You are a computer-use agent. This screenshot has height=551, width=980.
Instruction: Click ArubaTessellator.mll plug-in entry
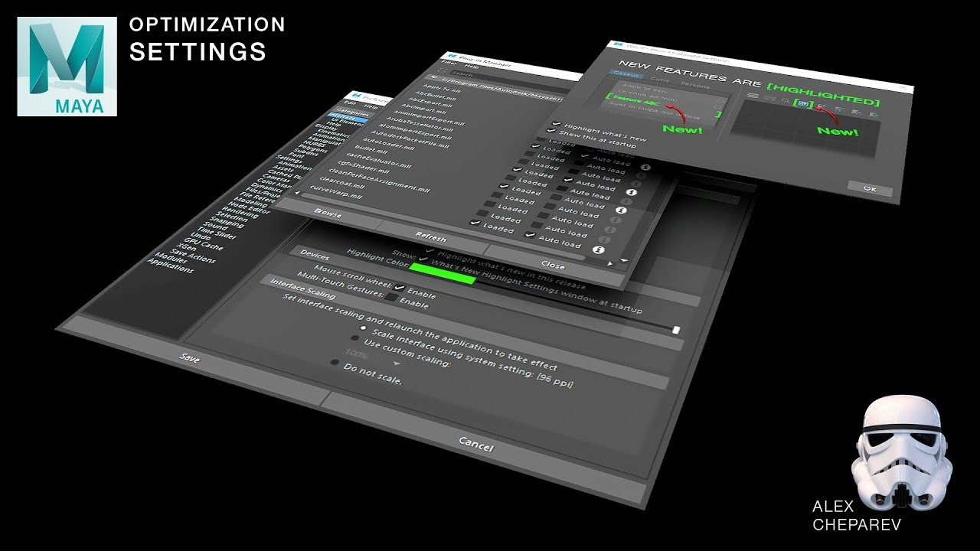click(420, 125)
